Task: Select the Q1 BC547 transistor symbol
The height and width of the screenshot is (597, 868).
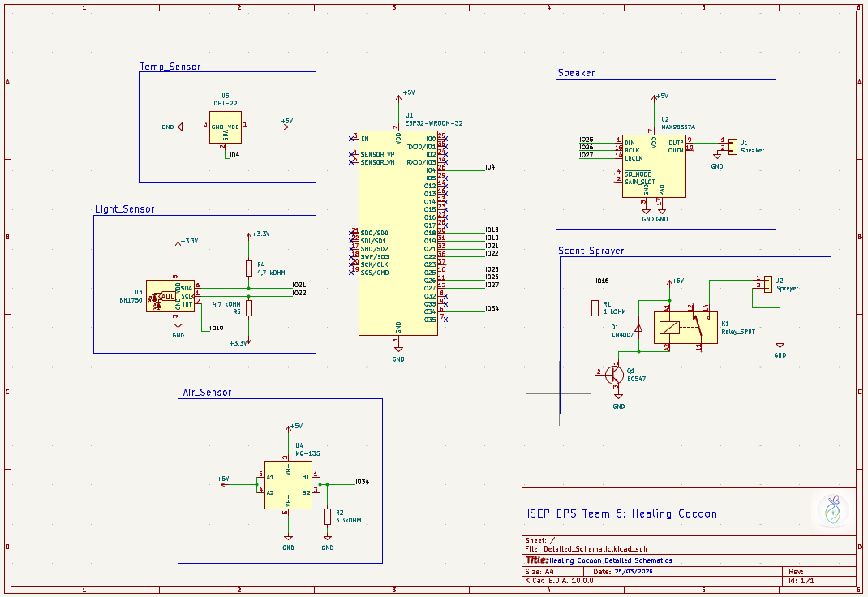Action: [x=616, y=373]
